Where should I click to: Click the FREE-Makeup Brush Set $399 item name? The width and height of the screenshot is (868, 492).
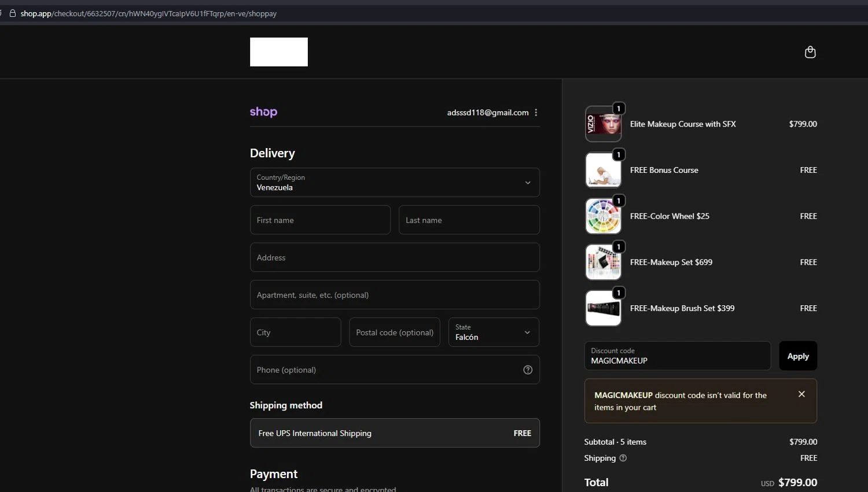coord(682,308)
